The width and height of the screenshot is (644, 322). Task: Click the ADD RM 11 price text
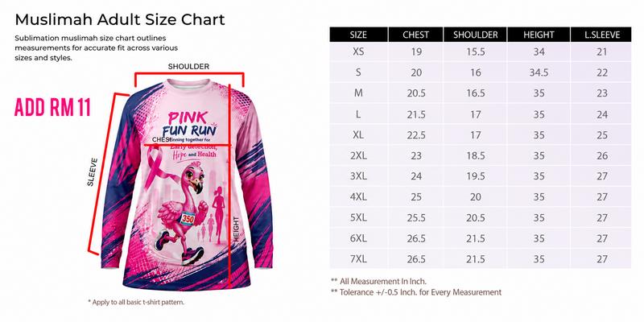52,108
